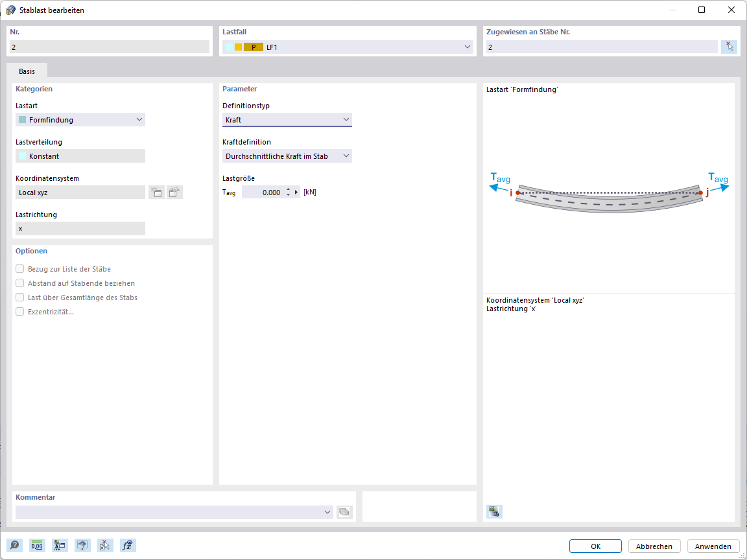Click the Koordinatensystem Local xyz field
This screenshot has width=747, height=560.
coord(80,192)
